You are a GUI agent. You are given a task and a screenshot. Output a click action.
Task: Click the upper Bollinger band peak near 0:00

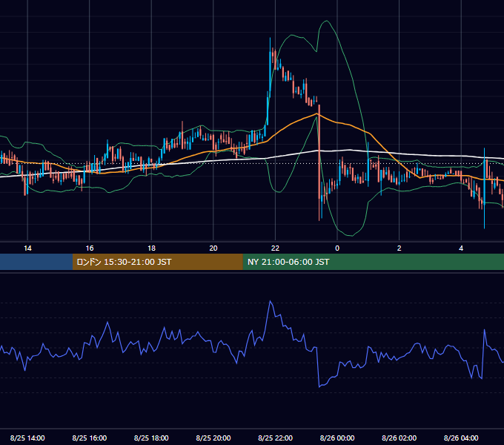[x=327, y=22]
